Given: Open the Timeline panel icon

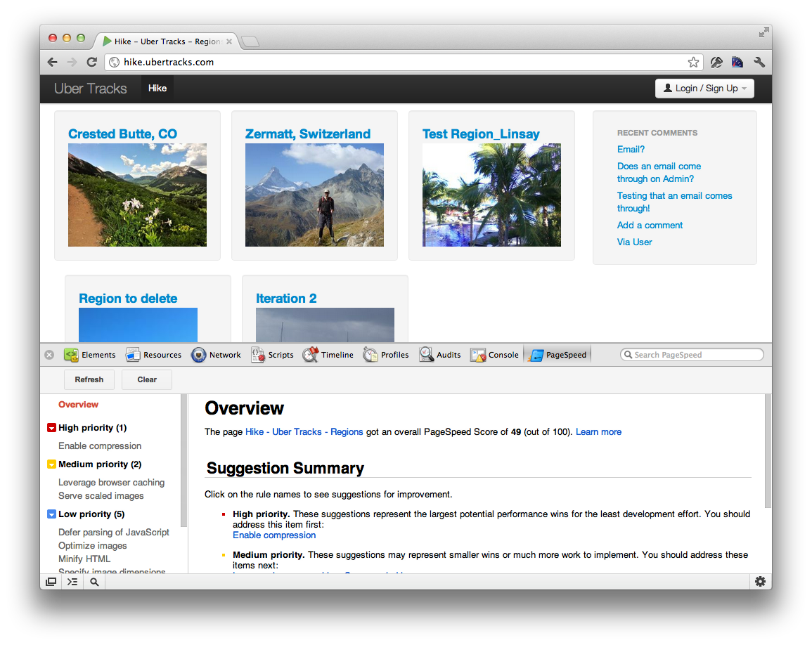Looking at the screenshot, I should pyautogui.click(x=311, y=355).
